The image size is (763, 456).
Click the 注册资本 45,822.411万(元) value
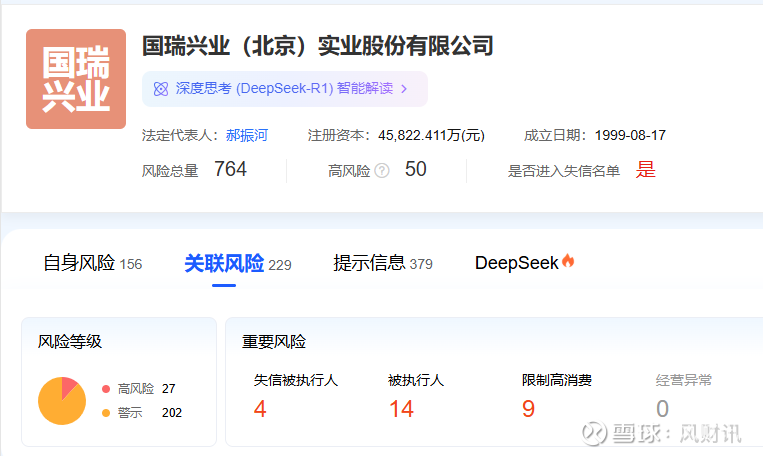click(431, 135)
